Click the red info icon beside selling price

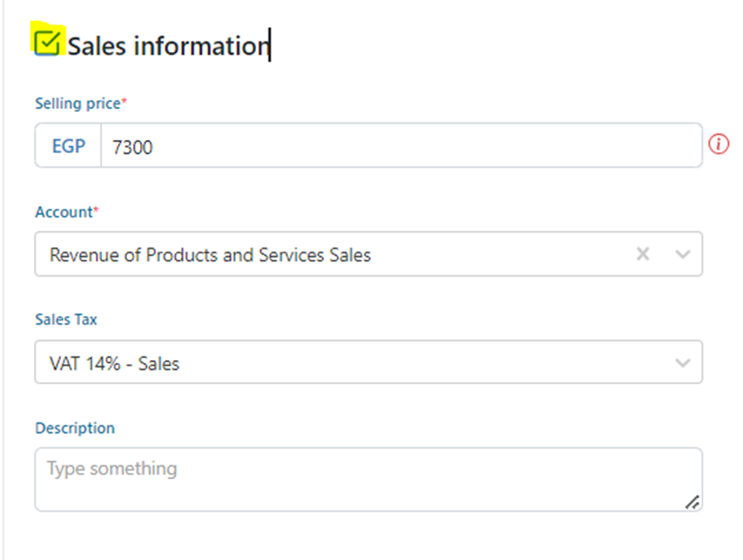(x=718, y=144)
